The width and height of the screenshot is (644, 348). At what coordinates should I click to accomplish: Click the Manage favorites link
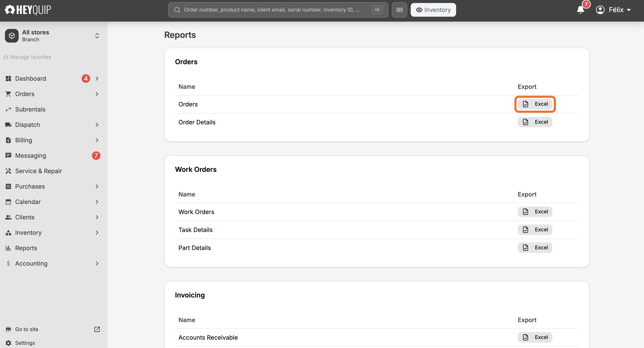coord(30,57)
